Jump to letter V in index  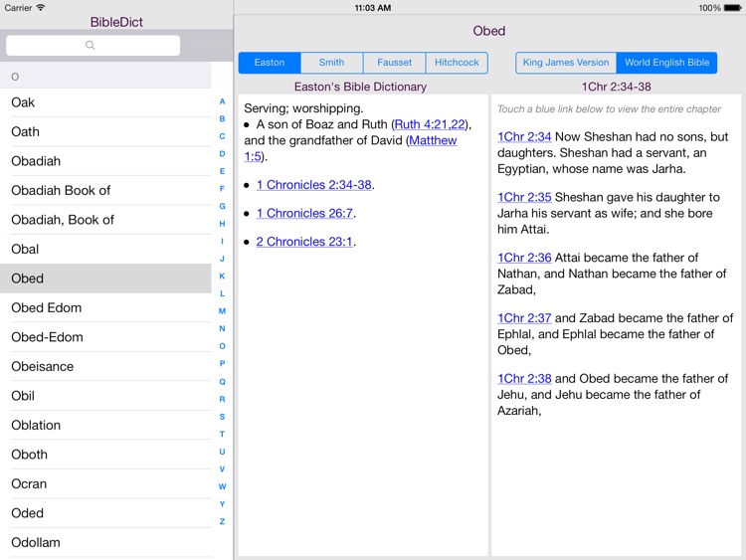coord(222,469)
